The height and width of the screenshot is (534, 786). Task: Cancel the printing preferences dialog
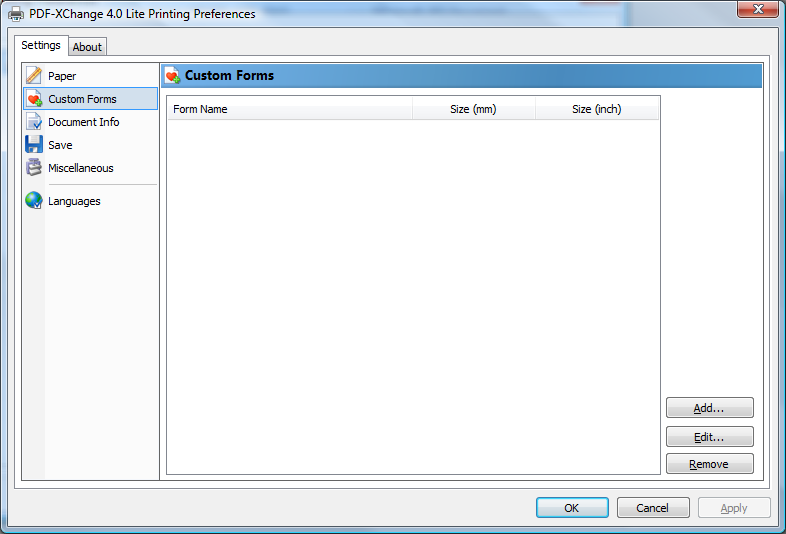(x=653, y=508)
